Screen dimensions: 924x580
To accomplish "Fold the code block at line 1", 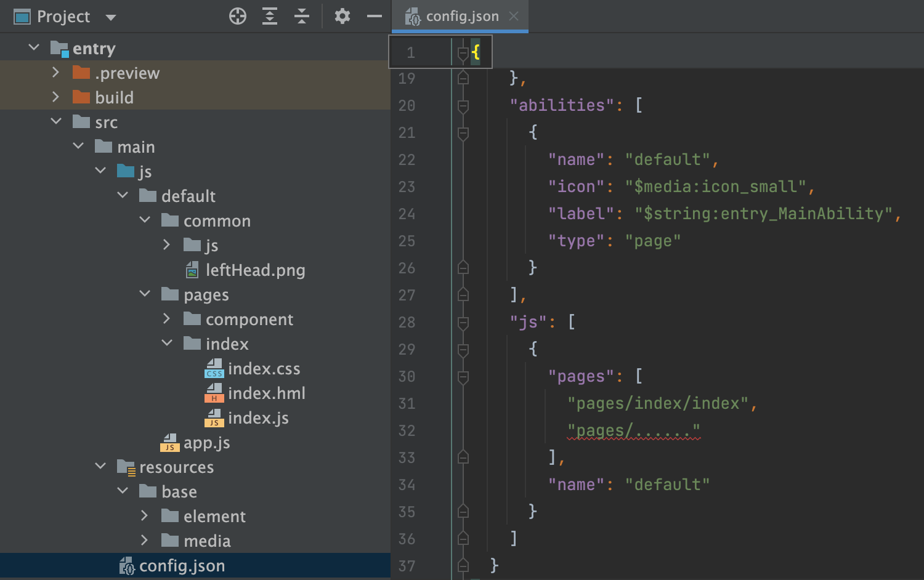I will click(x=463, y=53).
